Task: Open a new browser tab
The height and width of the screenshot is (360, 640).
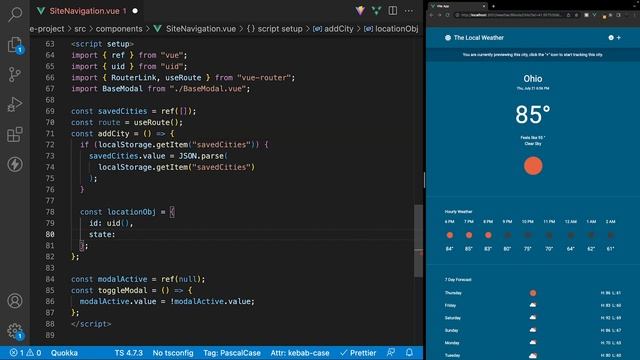Action: (x=493, y=6)
